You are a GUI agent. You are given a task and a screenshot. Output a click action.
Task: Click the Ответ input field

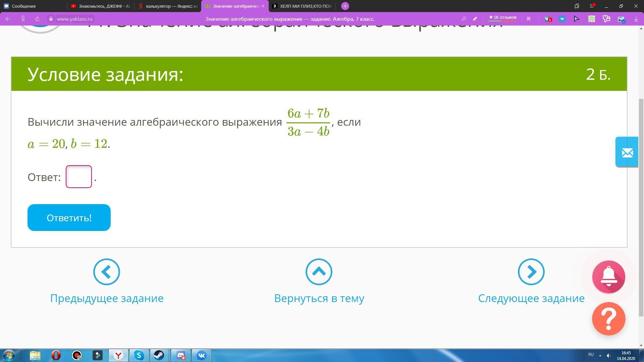(x=79, y=177)
